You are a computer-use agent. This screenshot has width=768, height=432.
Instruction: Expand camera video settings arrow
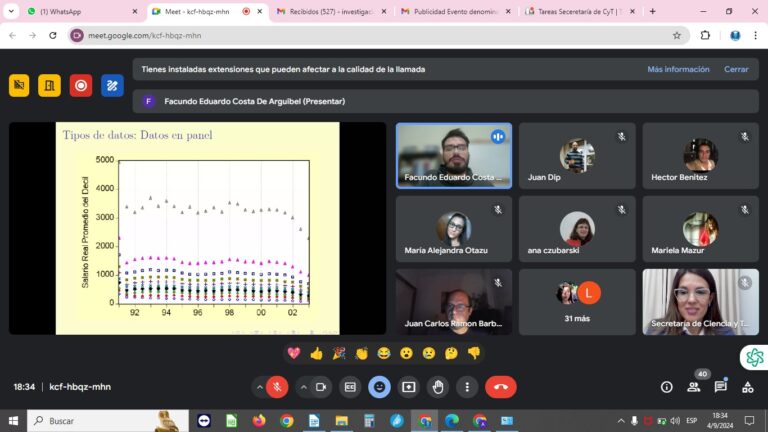304,387
